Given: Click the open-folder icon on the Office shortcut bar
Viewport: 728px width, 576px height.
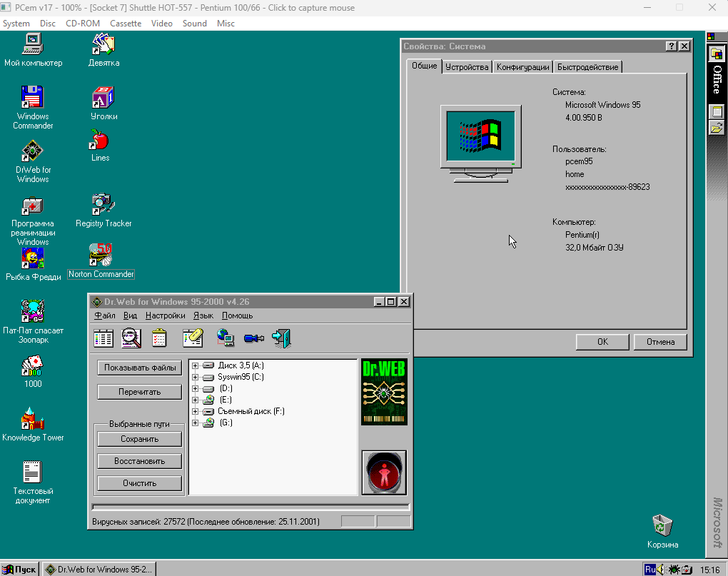Looking at the screenshot, I should (x=717, y=128).
